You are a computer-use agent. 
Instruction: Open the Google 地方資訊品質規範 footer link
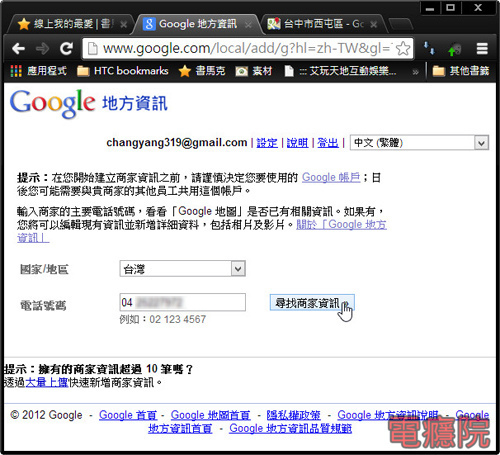pos(290,428)
